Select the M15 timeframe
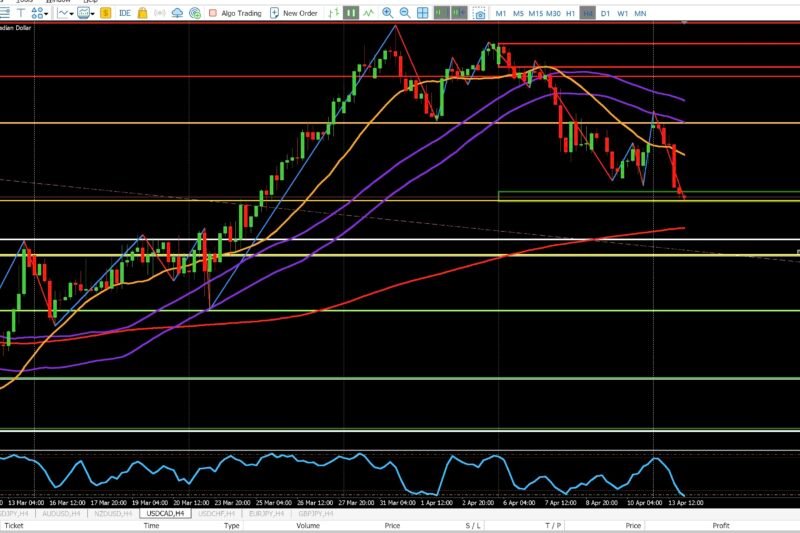 [x=536, y=14]
